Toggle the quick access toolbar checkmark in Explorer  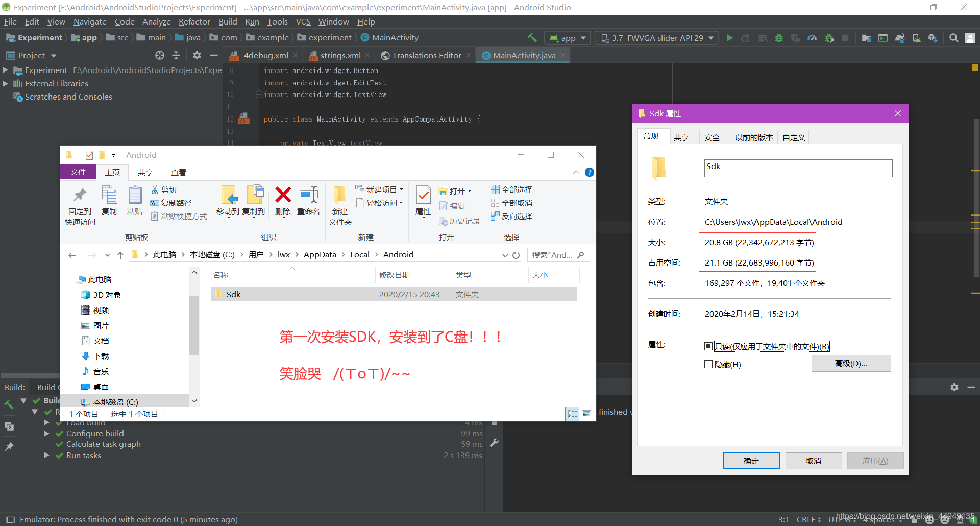[x=89, y=155]
